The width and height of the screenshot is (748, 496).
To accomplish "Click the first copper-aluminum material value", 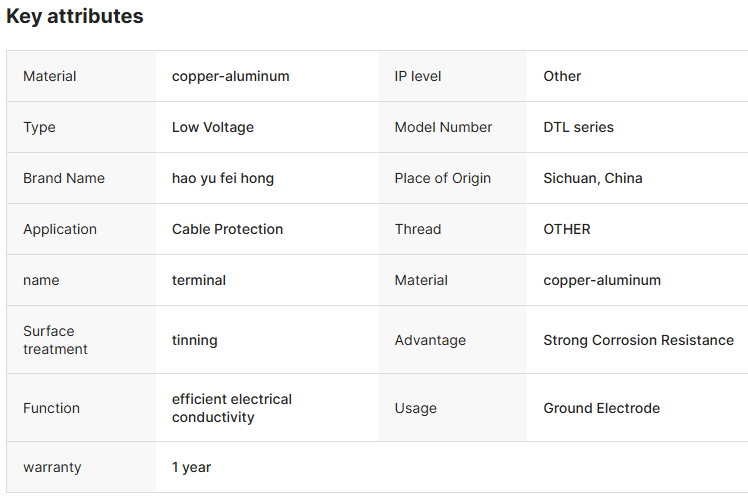I will (230, 76).
